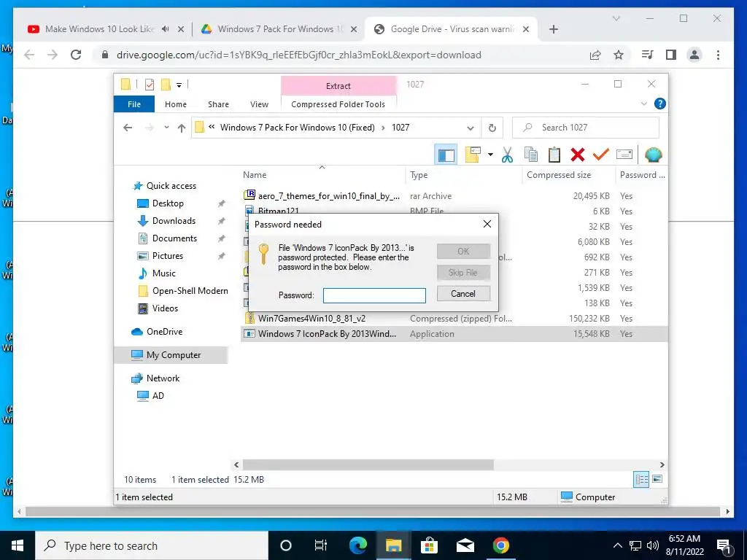Close the Password needed dialog
747x560 pixels.
point(487,224)
